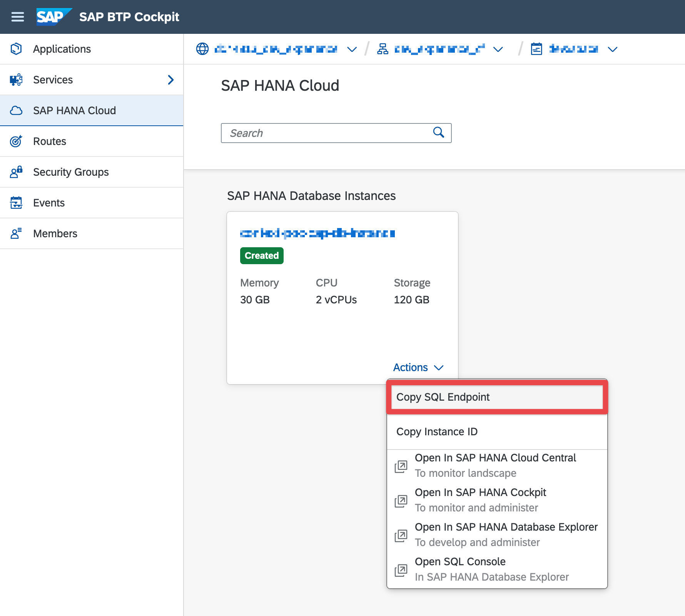Click the Services puzzle-piece icon
The height and width of the screenshot is (616, 685).
pyautogui.click(x=16, y=79)
